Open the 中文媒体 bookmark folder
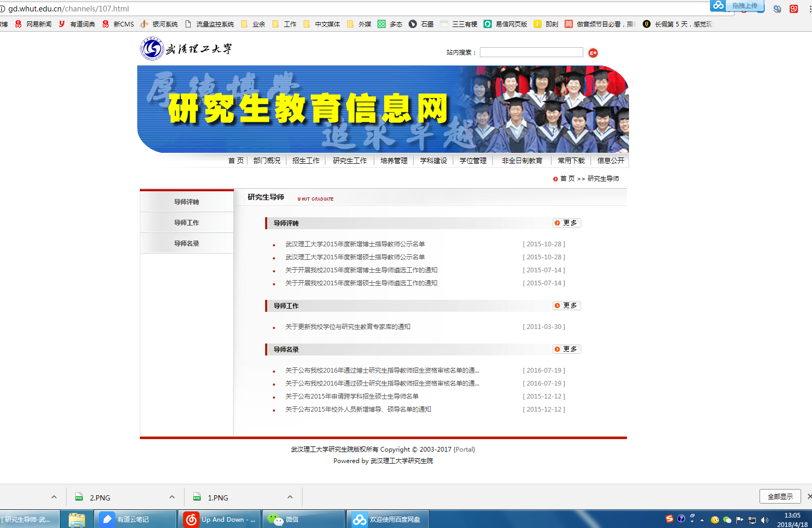The width and height of the screenshot is (812, 528). (322, 24)
